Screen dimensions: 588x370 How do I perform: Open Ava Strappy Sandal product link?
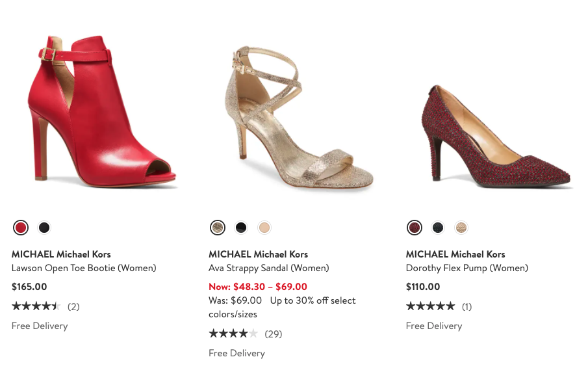point(268,268)
